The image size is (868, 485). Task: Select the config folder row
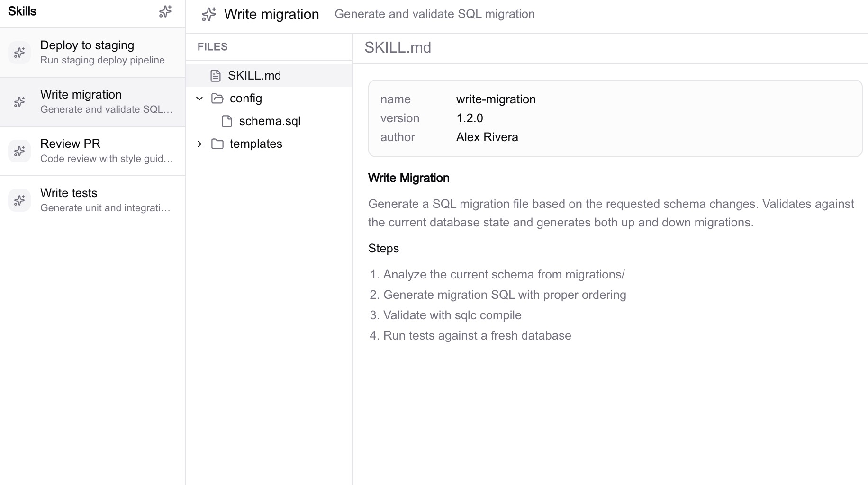click(x=269, y=99)
